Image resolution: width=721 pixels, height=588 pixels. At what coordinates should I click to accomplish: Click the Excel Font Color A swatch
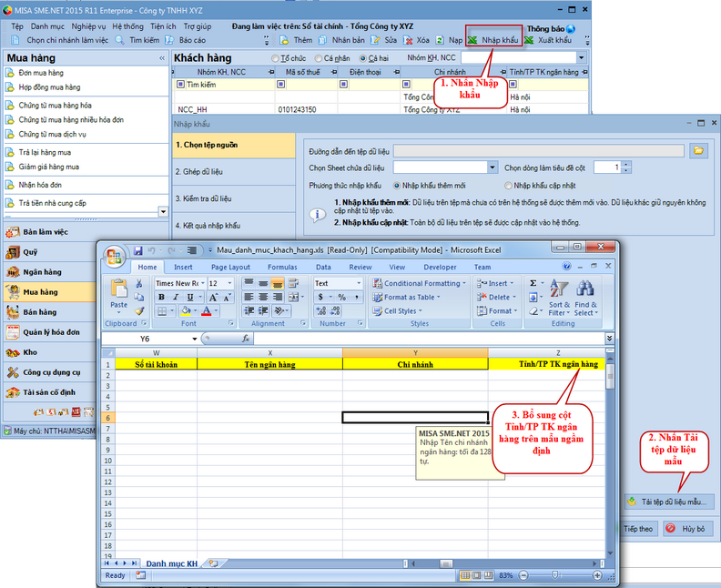point(207,311)
